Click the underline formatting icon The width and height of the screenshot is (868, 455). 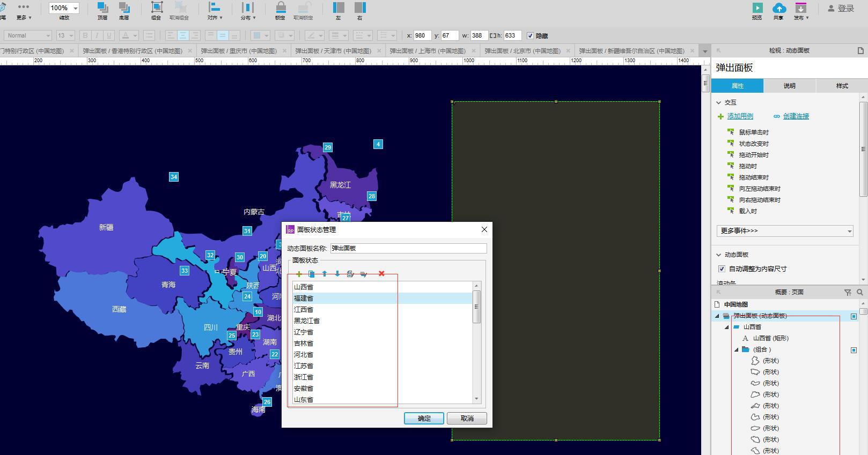point(109,35)
